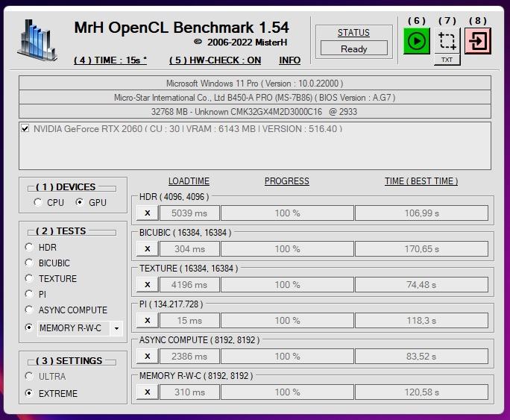Select TEXTURE test radio button
The height and width of the screenshot is (420, 510).
point(29,278)
